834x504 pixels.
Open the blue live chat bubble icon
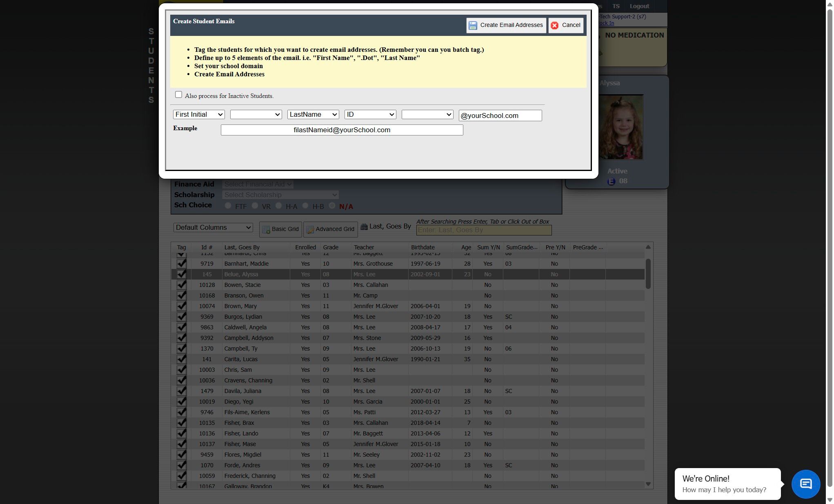805,484
